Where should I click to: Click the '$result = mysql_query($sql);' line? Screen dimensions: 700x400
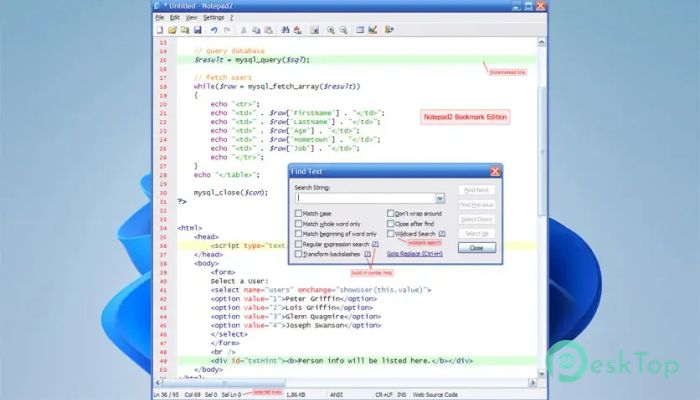252,60
